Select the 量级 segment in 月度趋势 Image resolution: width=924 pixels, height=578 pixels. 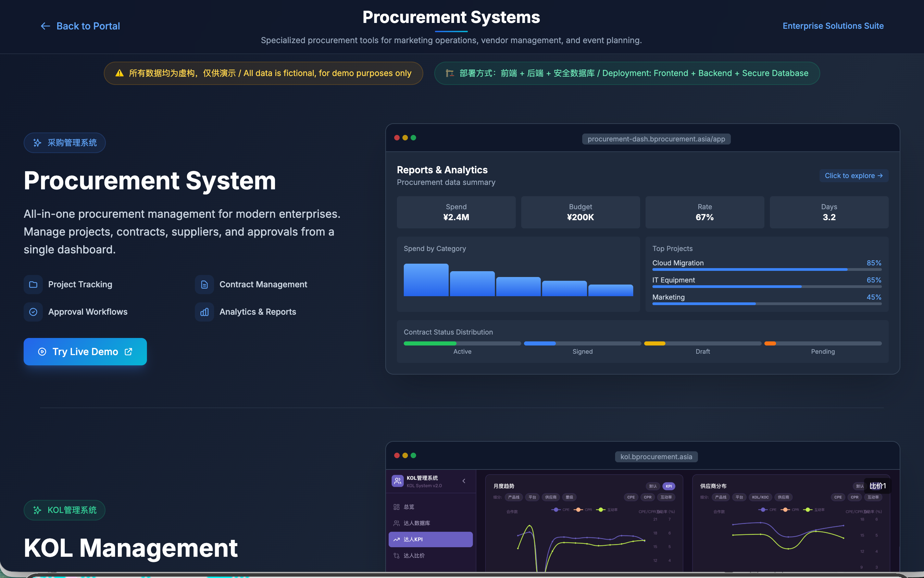(x=569, y=497)
